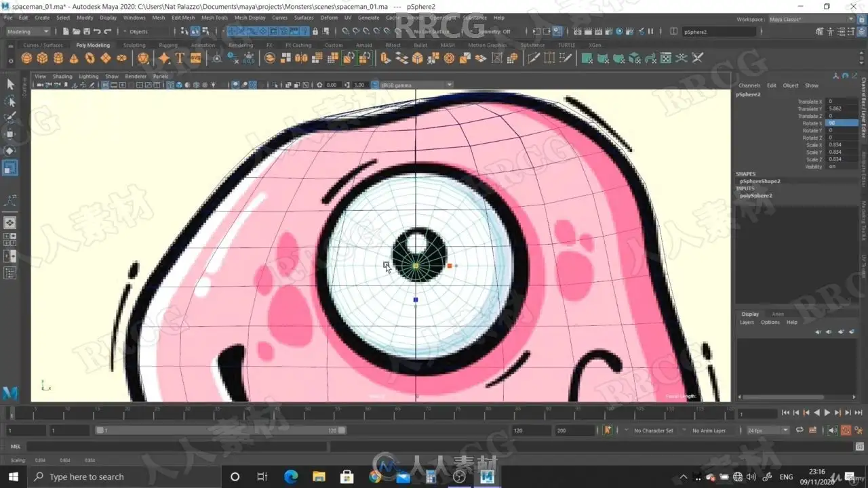Screen dimensions: 868x488
Task: Toggle playback looping option
Action: click(x=800, y=430)
